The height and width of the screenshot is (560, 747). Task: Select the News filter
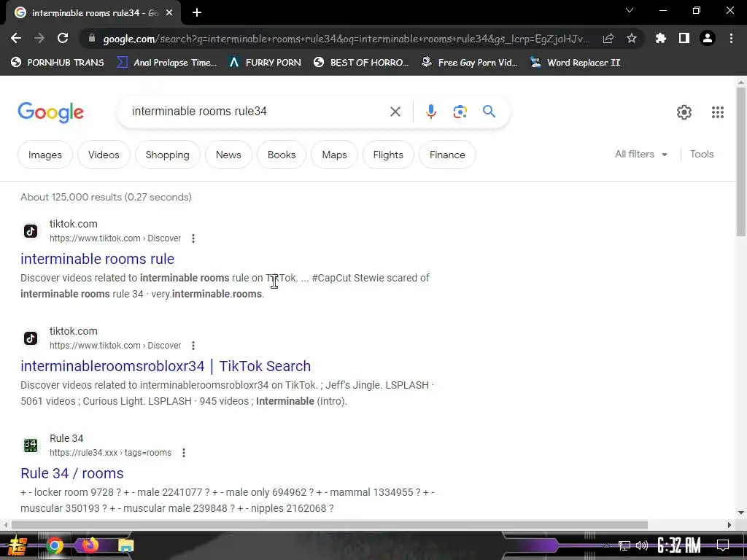point(228,155)
